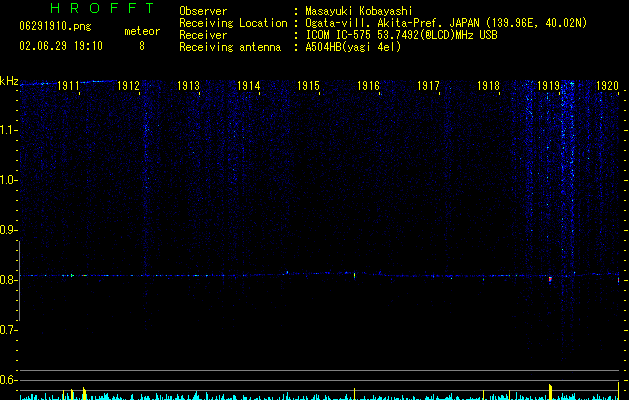629x400 pixels.
Task: Click the 1915 time marker
Action: pyautogui.click(x=308, y=86)
